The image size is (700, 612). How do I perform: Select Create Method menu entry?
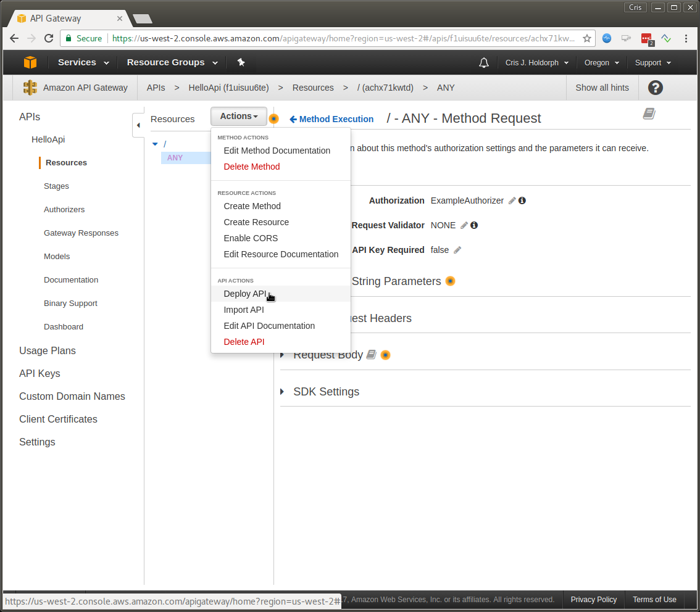click(281, 206)
